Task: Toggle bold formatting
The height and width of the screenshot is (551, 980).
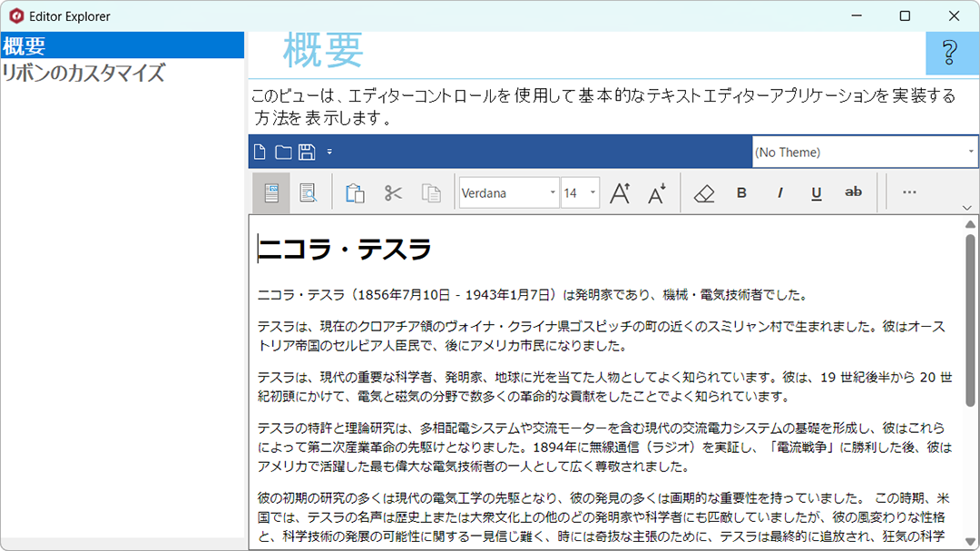Action: pyautogui.click(x=741, y=192)
